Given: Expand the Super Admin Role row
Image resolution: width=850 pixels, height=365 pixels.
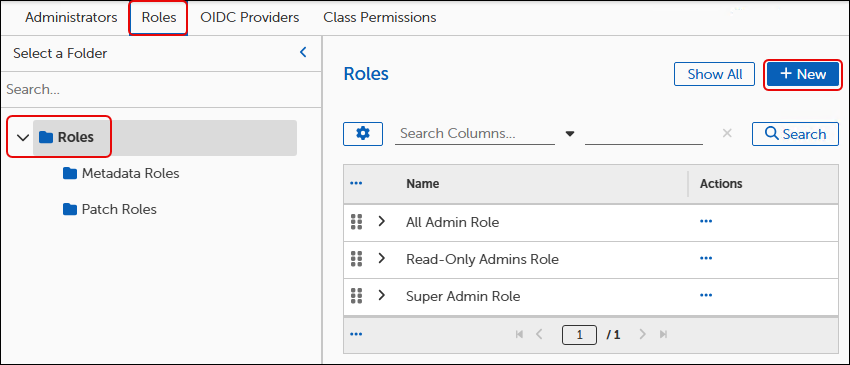Looking at the screenshot, I should (382, 296).
